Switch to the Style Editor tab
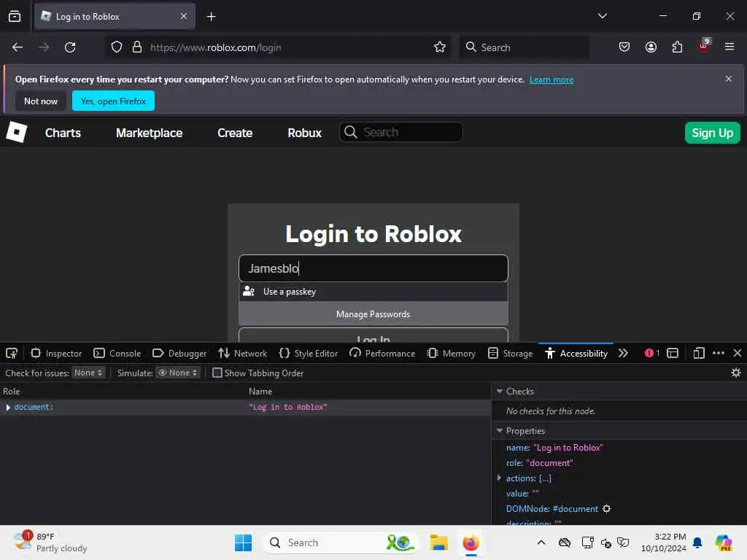 (309, 354)
